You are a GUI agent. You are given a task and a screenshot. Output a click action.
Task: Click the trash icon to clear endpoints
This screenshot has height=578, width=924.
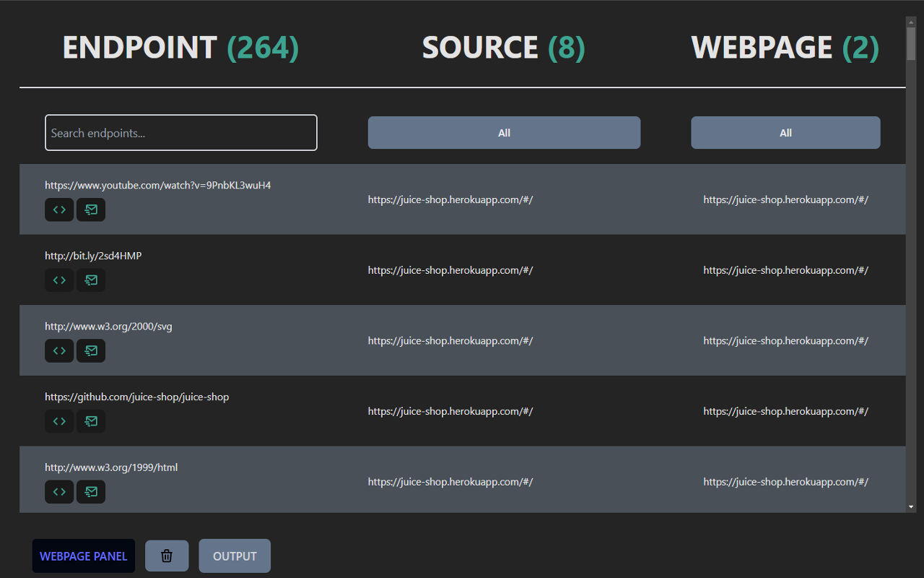point(166,556)
